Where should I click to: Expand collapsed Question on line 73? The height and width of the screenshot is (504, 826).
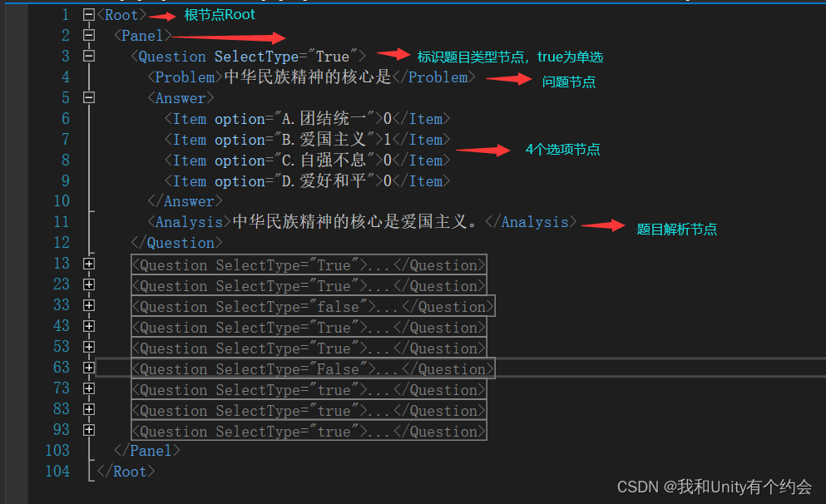click(89, 388)
